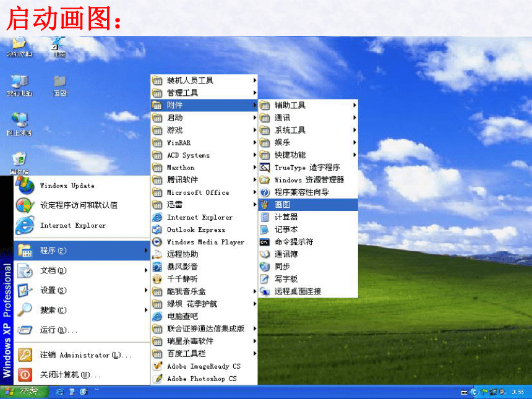Viewport: 532px width, 399px height.
Task: Click the 记事本 notepad icon
Action: click(x=265, y=230)
